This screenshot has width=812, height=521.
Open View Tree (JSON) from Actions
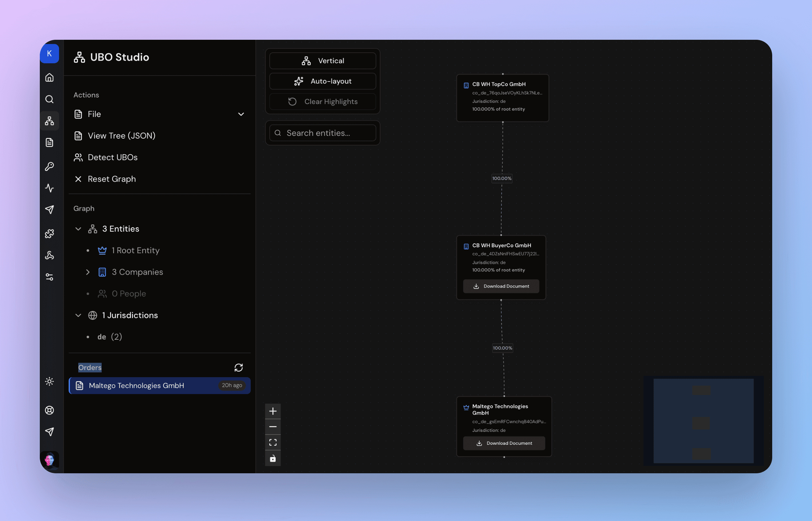coord(121,135)
